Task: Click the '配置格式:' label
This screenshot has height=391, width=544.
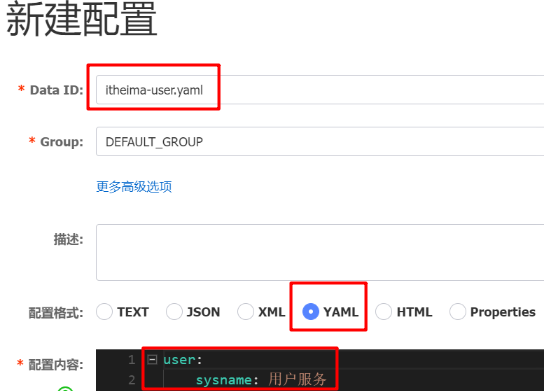Action: [x=56, y=313]
